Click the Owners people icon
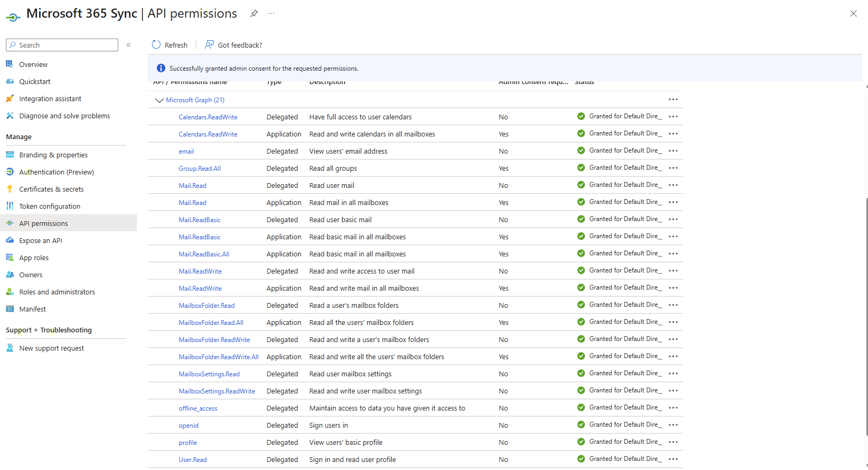868x470 pixels. coord(10,275)
